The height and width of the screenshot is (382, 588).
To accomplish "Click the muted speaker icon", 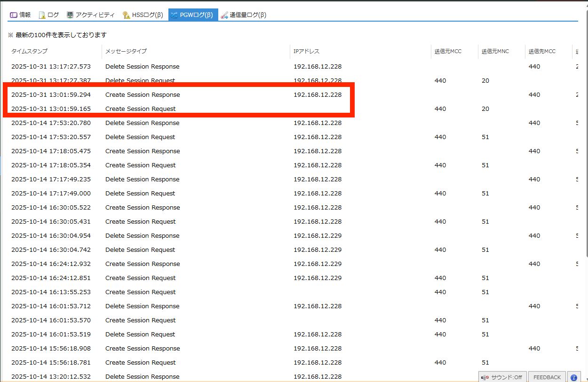I will coord(485,377).
